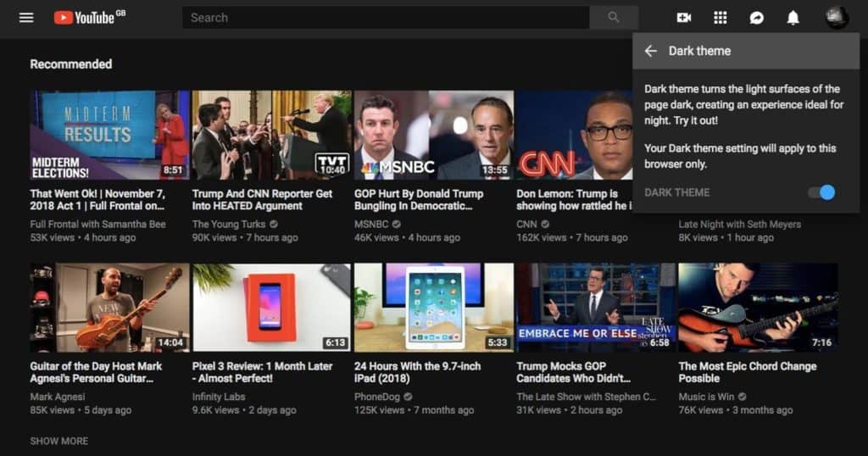This screenshot has height=456, width=868.
Task: Visit Late Night with Seth Meyers channel
Action: [739, 224]
